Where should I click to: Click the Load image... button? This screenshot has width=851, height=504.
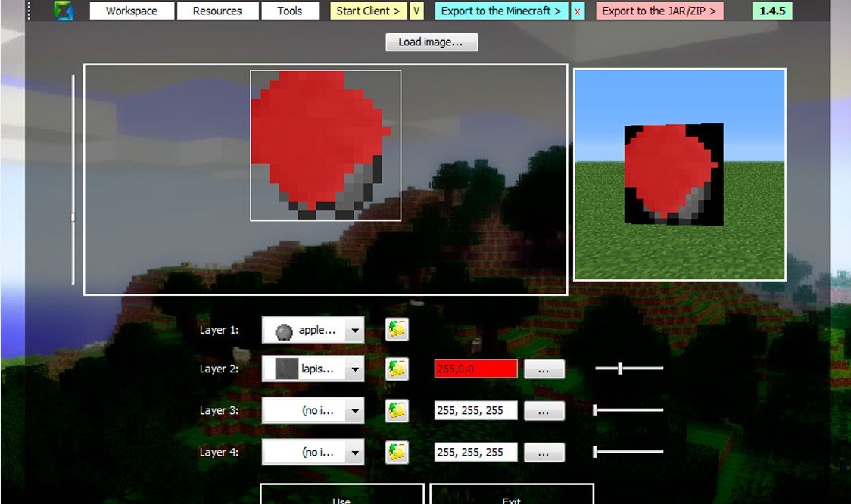pyautogui.click(x=431, y=42)
